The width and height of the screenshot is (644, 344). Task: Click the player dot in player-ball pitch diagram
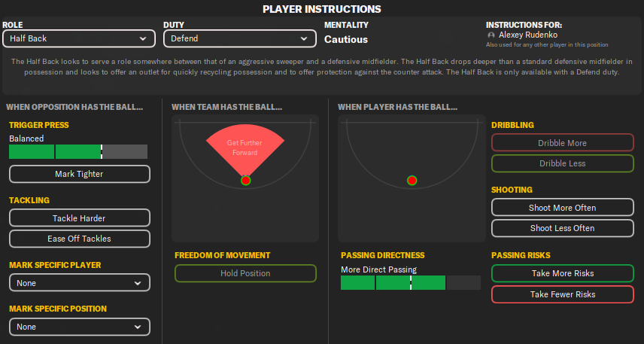[412, 181]
